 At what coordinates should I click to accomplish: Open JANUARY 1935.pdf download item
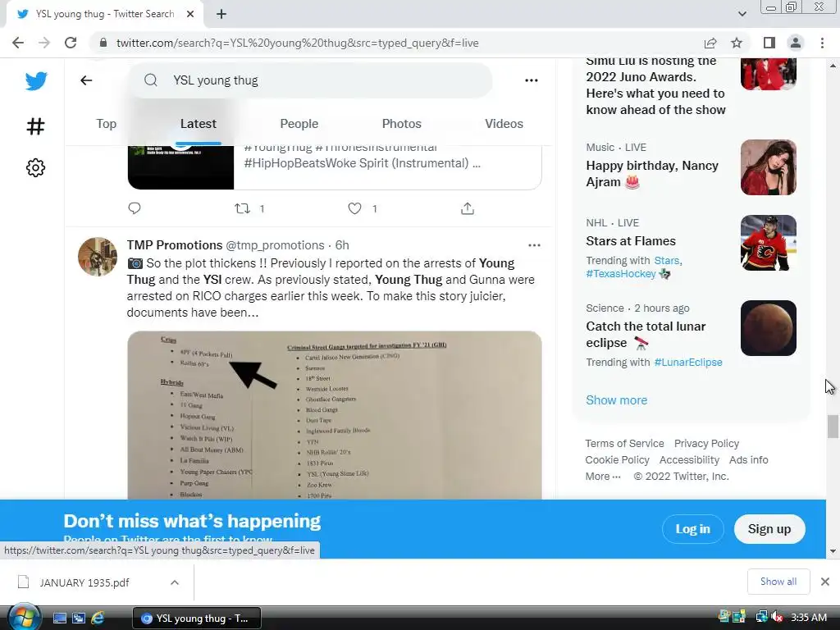click(x=84, y=582)
